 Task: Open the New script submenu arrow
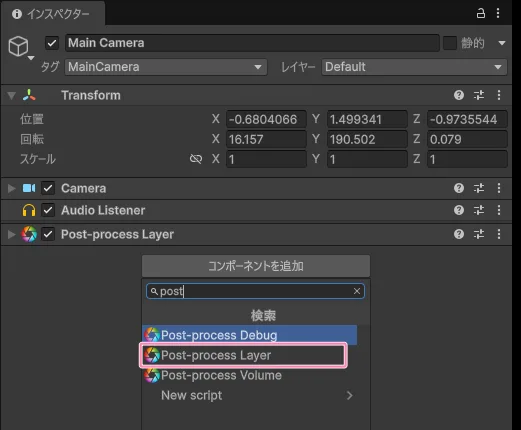349,396
